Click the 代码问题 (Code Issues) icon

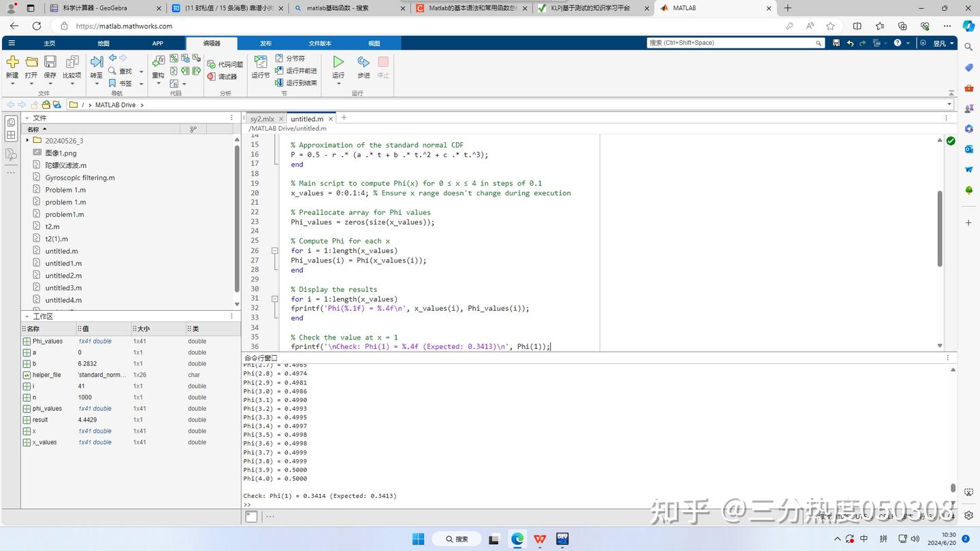point(212,64)
